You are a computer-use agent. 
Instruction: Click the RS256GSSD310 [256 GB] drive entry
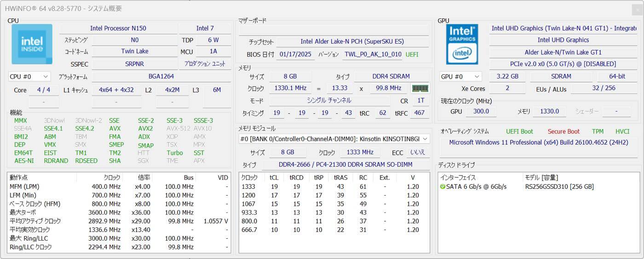(x=559, y=186)
